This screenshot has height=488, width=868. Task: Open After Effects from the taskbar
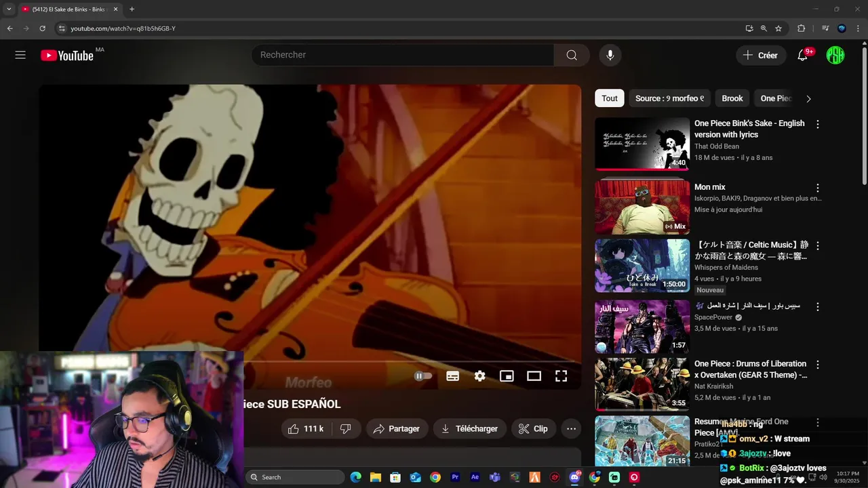(x=475, y=477)
